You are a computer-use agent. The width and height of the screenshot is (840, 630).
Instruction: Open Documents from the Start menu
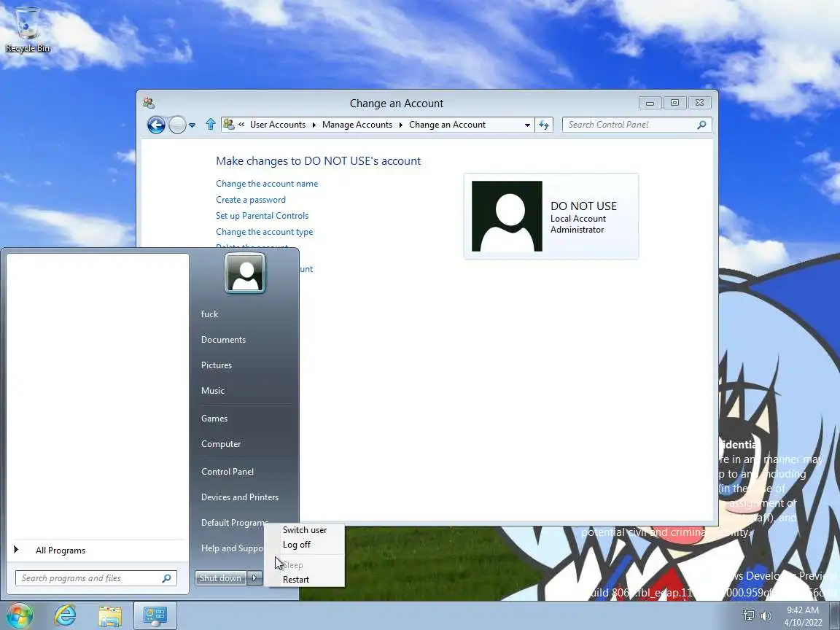pyautogui.click(x=223, y=340)
